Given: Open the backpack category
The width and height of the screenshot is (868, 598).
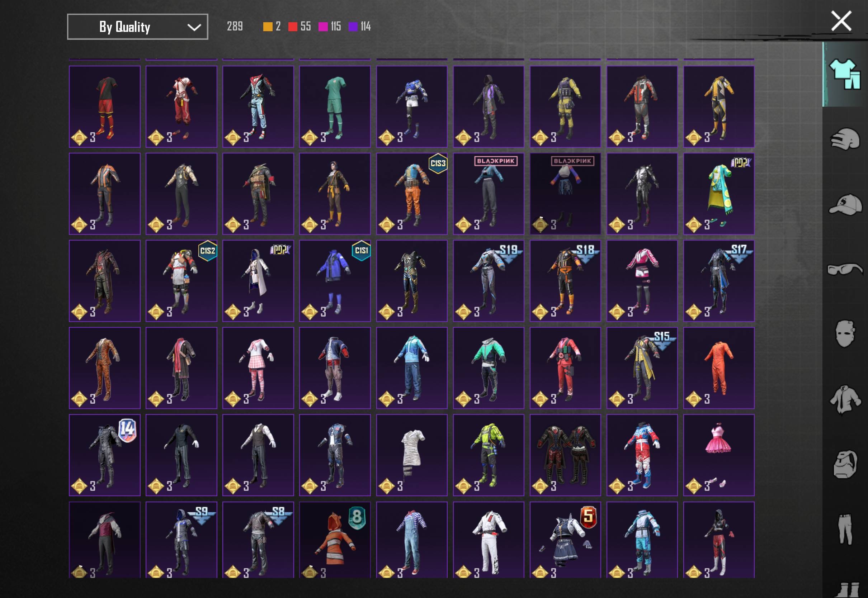Looking at the screenshot, I should click(845, 465).
